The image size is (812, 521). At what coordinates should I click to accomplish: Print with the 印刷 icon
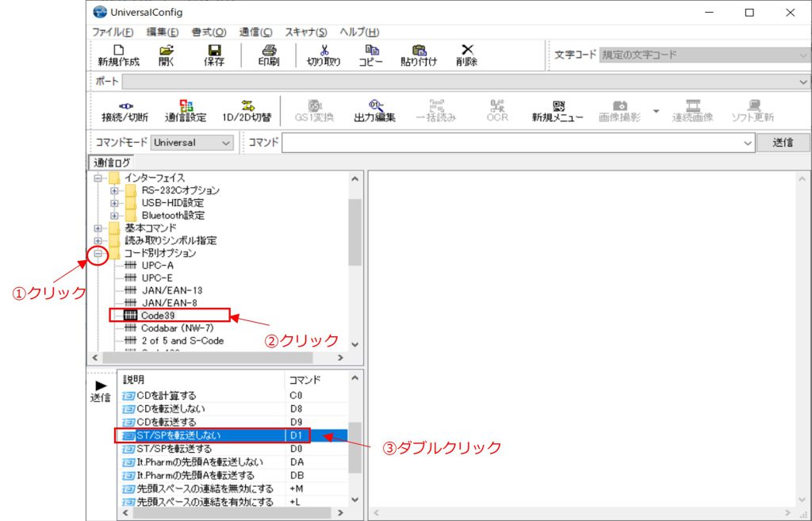click(x=269, y=56)
